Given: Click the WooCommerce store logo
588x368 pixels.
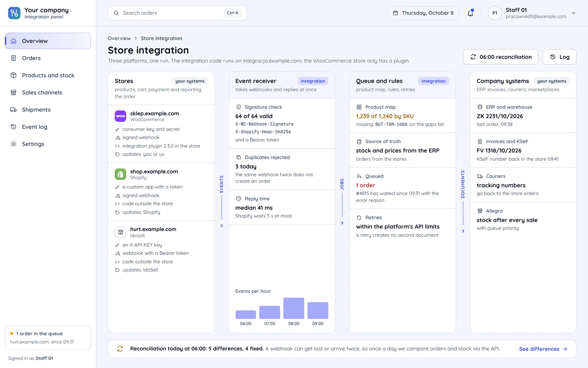Looking at the screenshot, I should click(121, 116).
